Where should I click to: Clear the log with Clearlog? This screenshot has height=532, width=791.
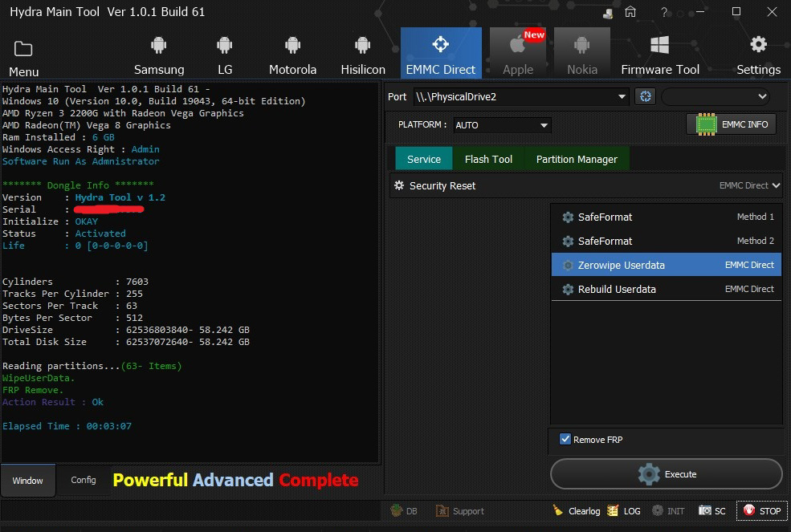[577, 510]
